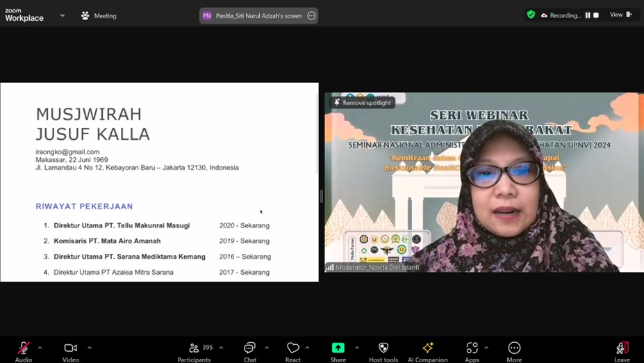Screen dimensions: 644x363
Task: Leave the meeting
Action: pos(622,348)
